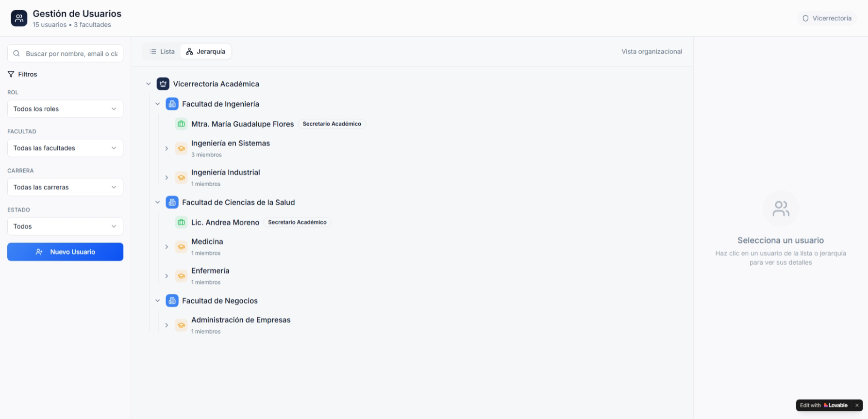Click the users icon in the page header
868x419 pixels.
pyautogui.click(x=19, y=18)
